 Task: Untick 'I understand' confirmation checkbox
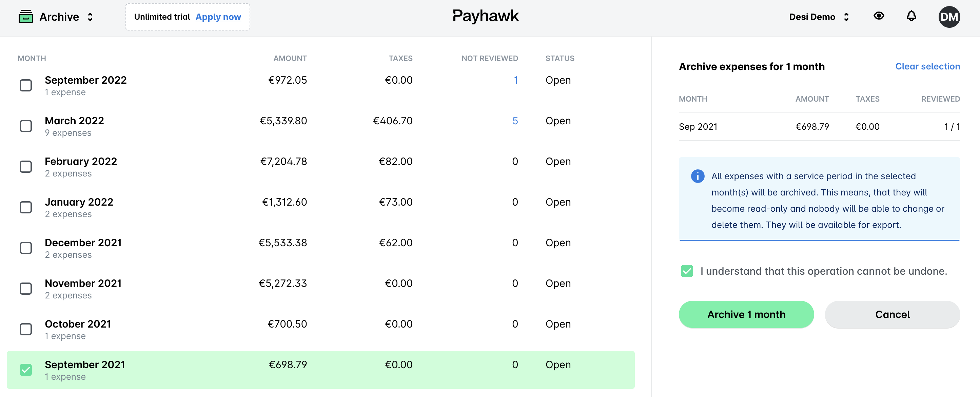pyautogui.click(x=687, y=271)
